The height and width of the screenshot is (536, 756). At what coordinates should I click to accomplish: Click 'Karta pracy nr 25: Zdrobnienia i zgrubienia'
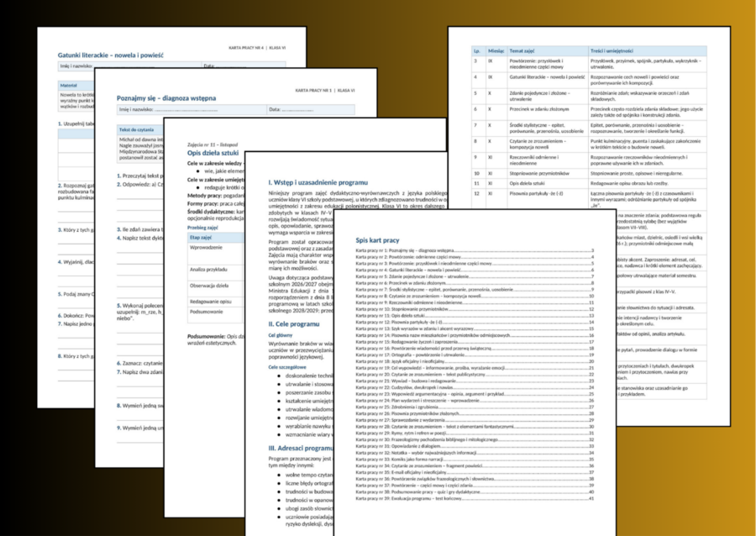coord(475,407)
